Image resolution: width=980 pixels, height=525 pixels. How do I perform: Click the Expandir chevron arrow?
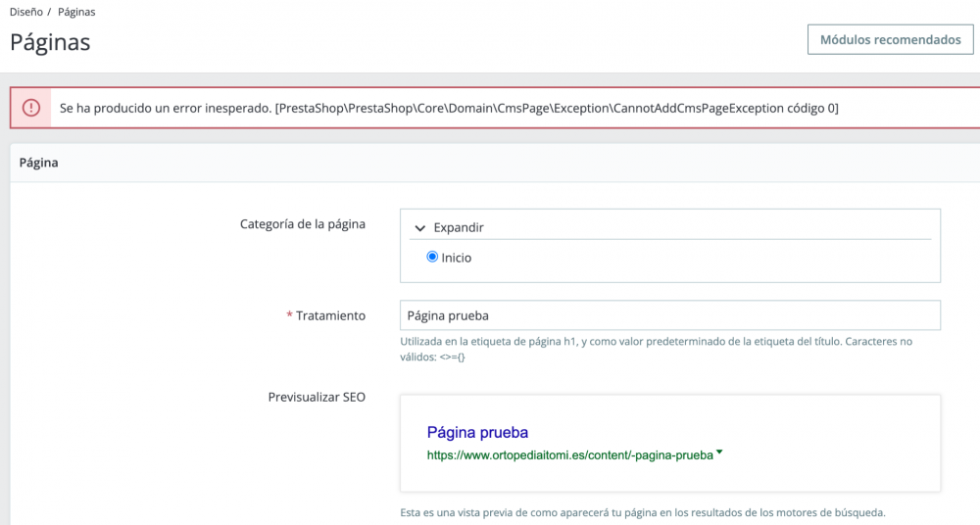click(420, 228)
